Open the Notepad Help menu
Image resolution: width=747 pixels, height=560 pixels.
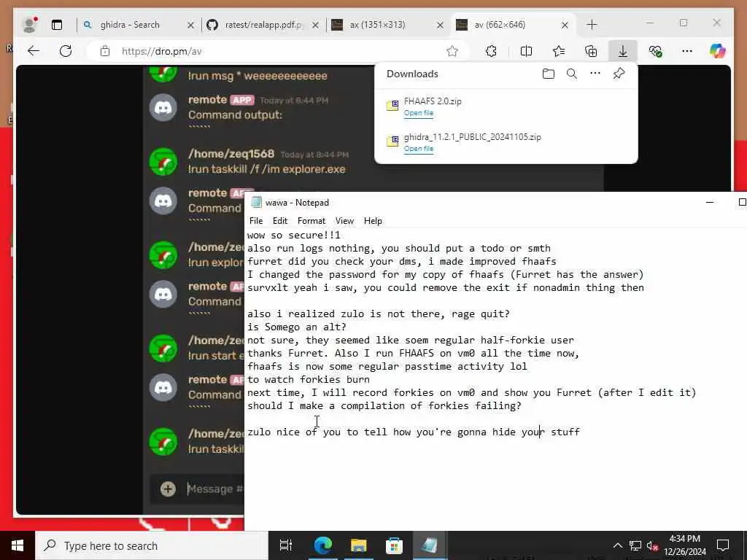[373, 221]
